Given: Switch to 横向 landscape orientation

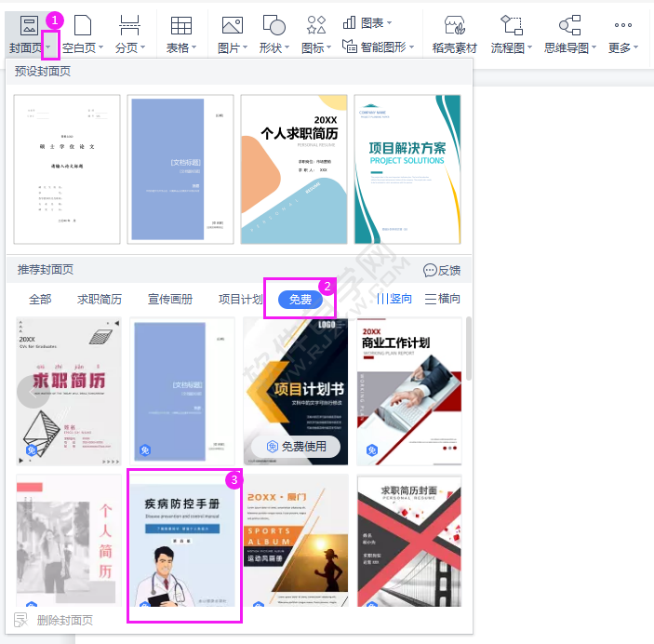Looking at the screenshot, I should [443, 299].
